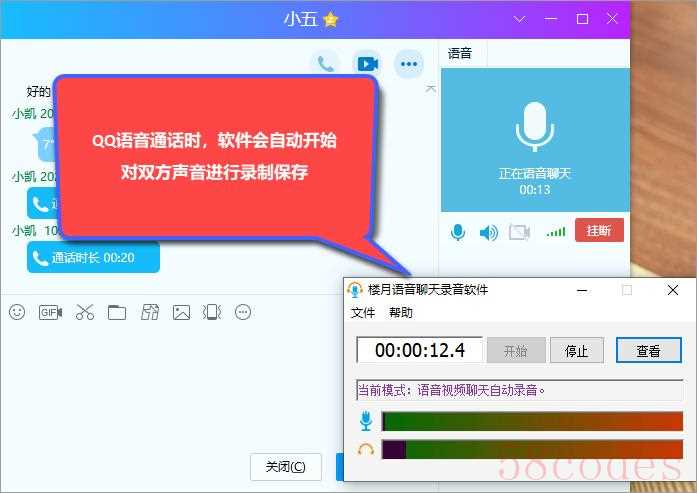Start a video call with camera icon
Viewport: 697px width, 493px height.
(368, 64)
